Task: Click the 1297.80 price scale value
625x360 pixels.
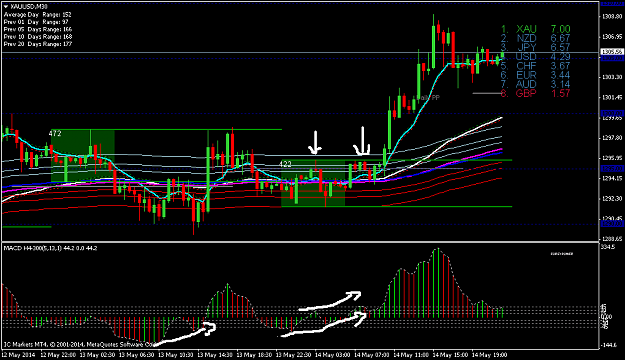Action: [612, 138]
